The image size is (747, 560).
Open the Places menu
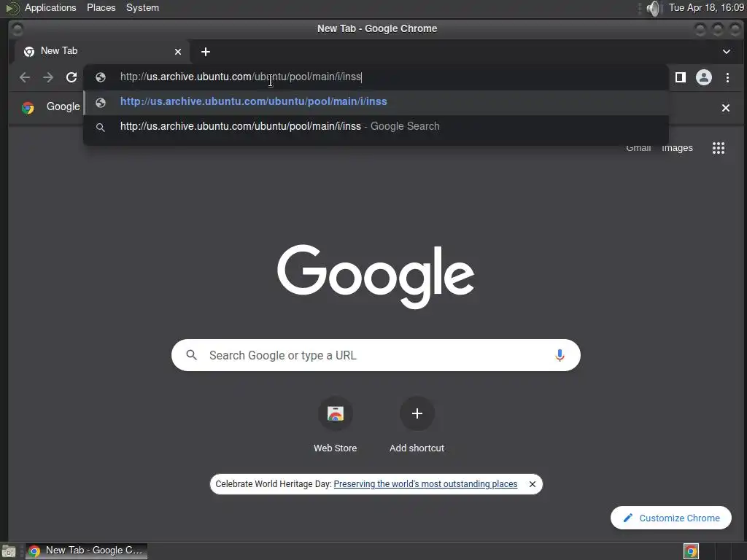pyautogui.click(x=101, y=7)
